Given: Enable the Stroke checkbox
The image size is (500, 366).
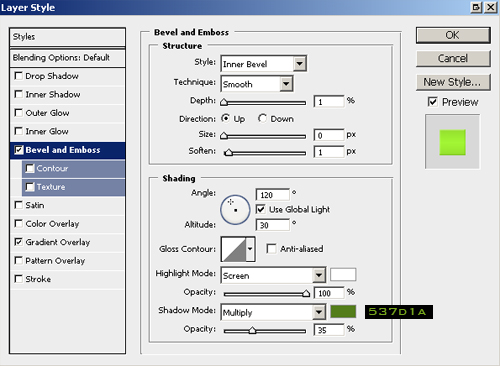Looking at the screenshot, I should [18, 279].
